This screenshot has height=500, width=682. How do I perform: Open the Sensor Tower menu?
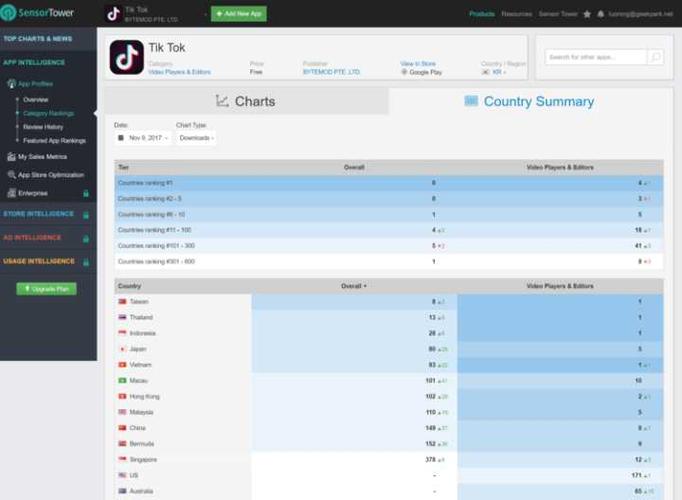click(558, 14)
